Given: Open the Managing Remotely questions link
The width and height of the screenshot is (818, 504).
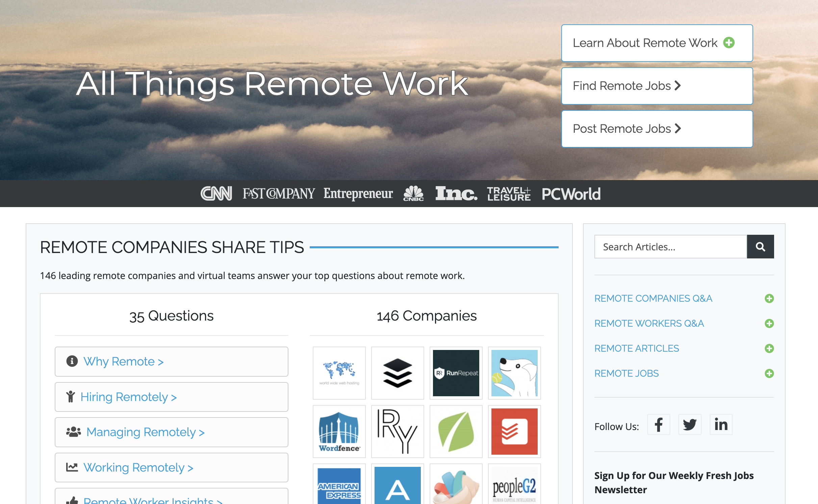Looking at the screenshot, I should [x=145, y=432].
